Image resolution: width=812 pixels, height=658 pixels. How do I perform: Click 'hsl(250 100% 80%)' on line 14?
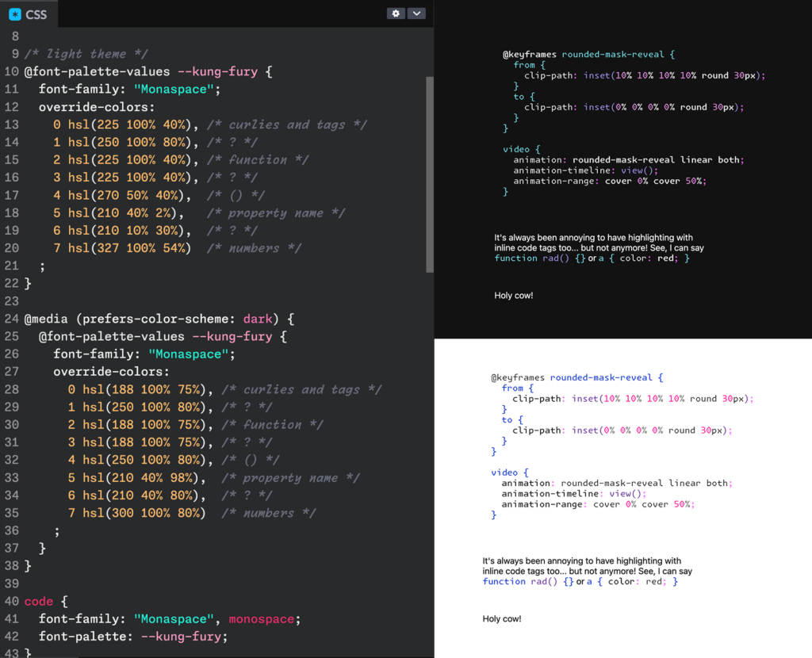(x=129, y=142)
